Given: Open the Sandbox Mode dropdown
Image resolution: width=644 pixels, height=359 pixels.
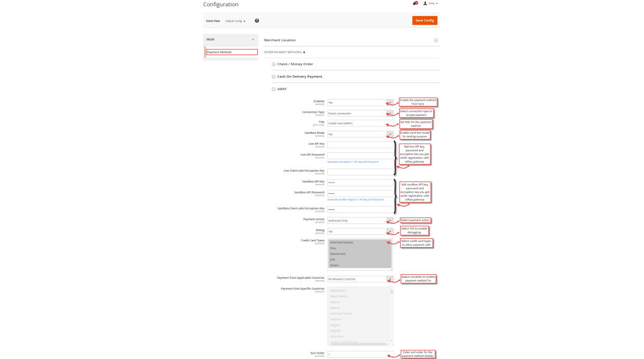Looking at the screenshot, I should [x=360, y=134].
